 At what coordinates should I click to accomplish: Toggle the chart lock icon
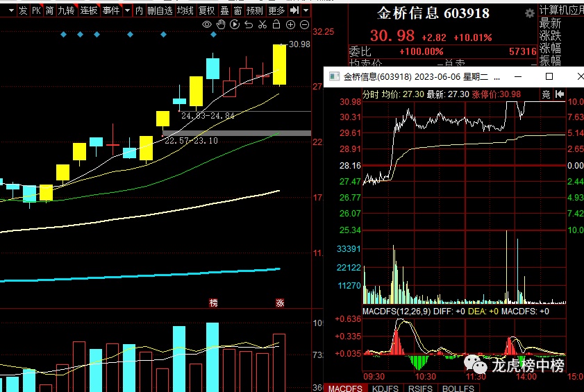point(276,25)
